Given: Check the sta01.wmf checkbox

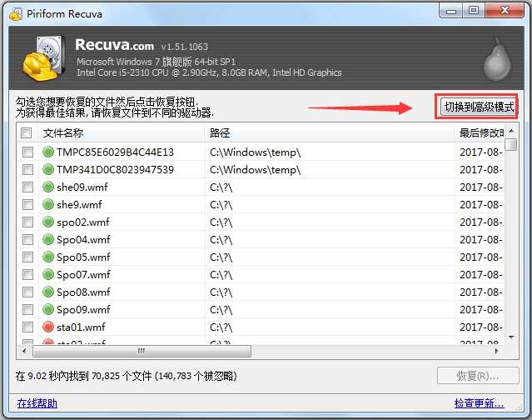Looking at the screenshot, I should tap(27, 327).
